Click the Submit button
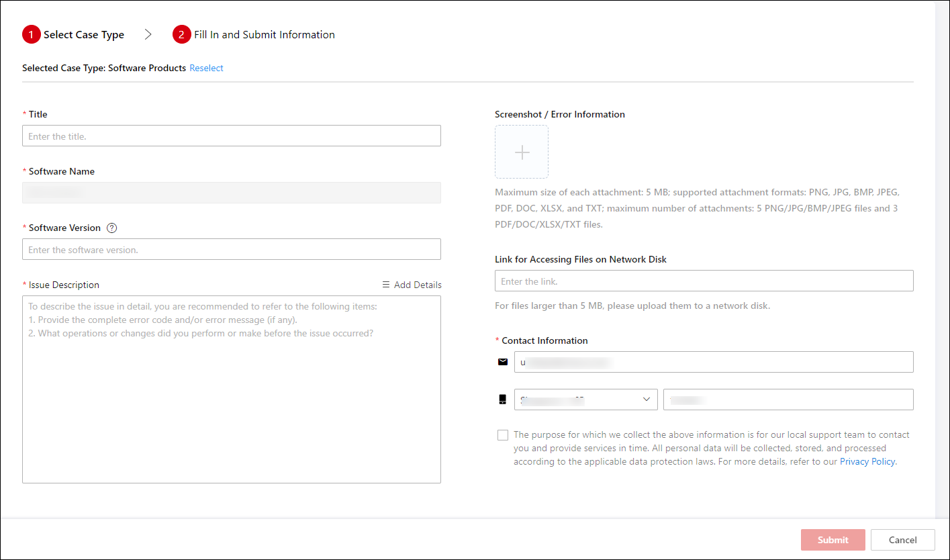The height and width of the screenshot is (560, 950). (833, 540)
